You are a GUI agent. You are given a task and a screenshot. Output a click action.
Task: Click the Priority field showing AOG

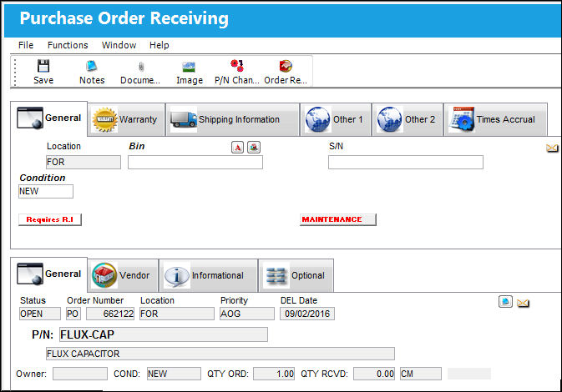(x=247, y=314)
